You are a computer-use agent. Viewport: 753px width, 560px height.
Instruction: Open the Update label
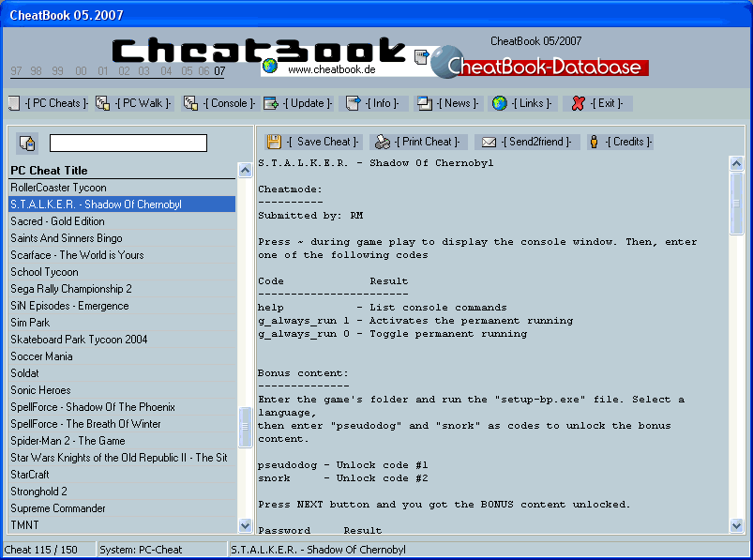(308, 103)
